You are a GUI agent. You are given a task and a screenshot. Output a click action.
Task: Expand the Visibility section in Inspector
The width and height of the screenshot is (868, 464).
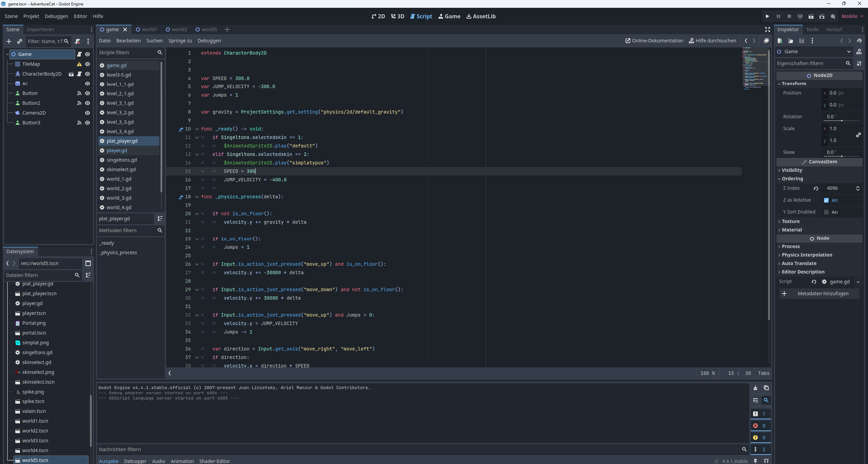pos(792,170)
